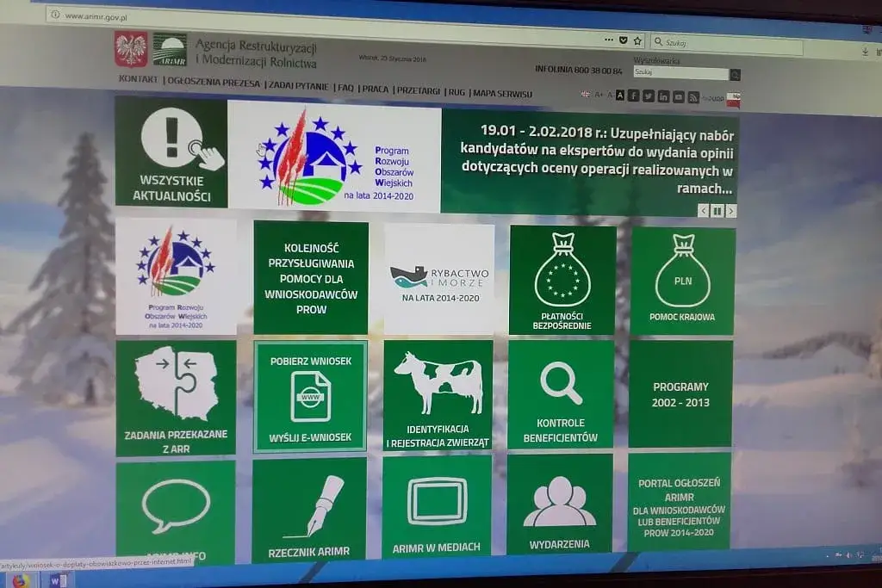Pause the rotating news banner with the pause control
Screen dimensions: 882x588
pyautogui.click(x=716, y=209)
